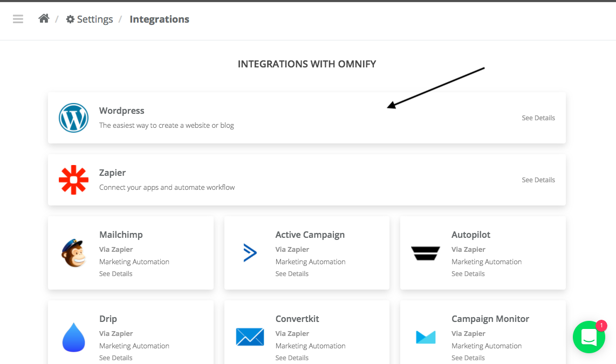Viewport: 616px width, 364px height.
Task: See Details for Autopilot
Action: (x=468, y=274)
